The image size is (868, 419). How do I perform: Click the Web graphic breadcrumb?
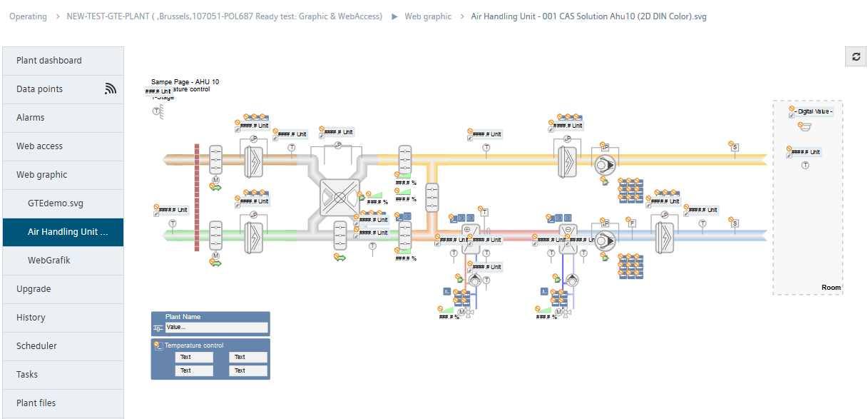(x=428, y=16)
